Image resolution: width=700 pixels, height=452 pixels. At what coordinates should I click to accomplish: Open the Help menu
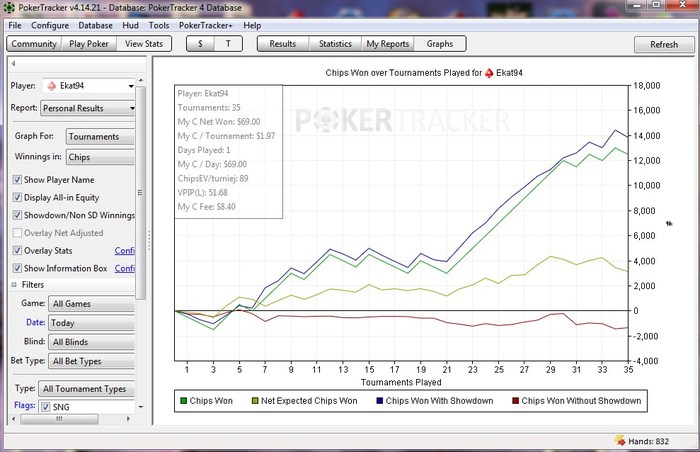[252, 25]
